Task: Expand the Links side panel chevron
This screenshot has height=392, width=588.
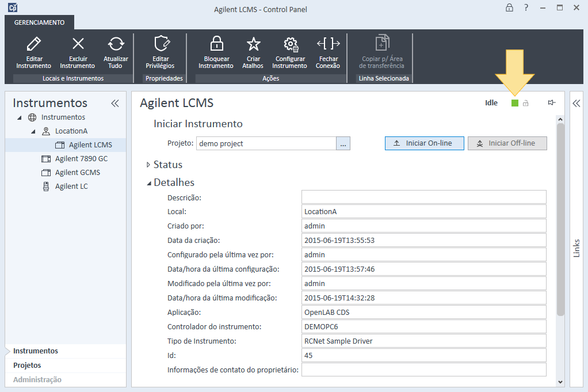Action: (x=576, y=103)
